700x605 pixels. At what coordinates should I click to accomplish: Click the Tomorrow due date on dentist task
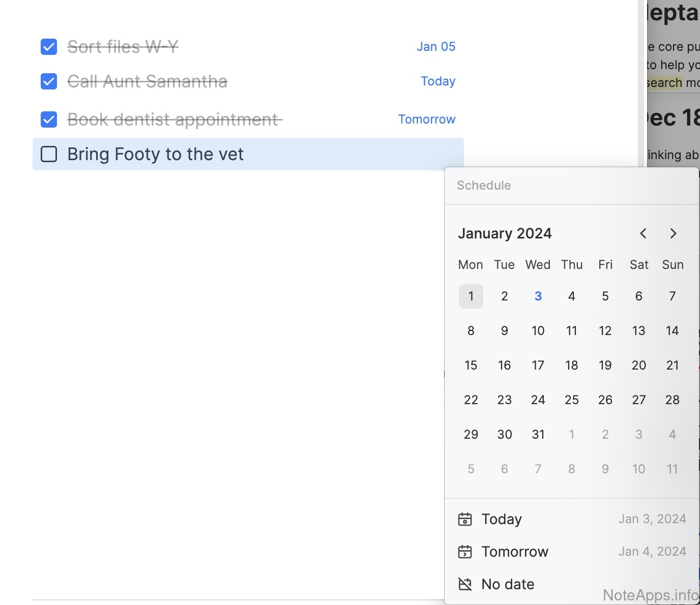[426, 119]
